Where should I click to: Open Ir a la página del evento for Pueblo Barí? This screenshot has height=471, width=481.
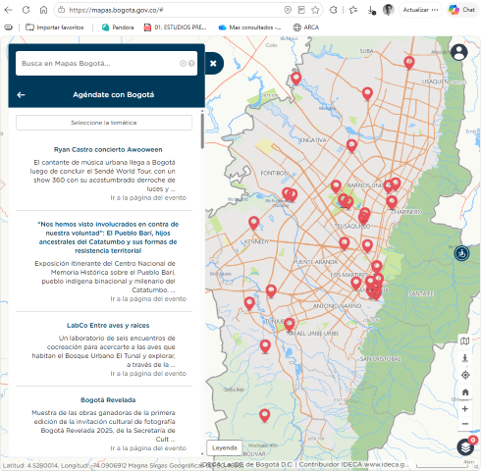point(148,299)
